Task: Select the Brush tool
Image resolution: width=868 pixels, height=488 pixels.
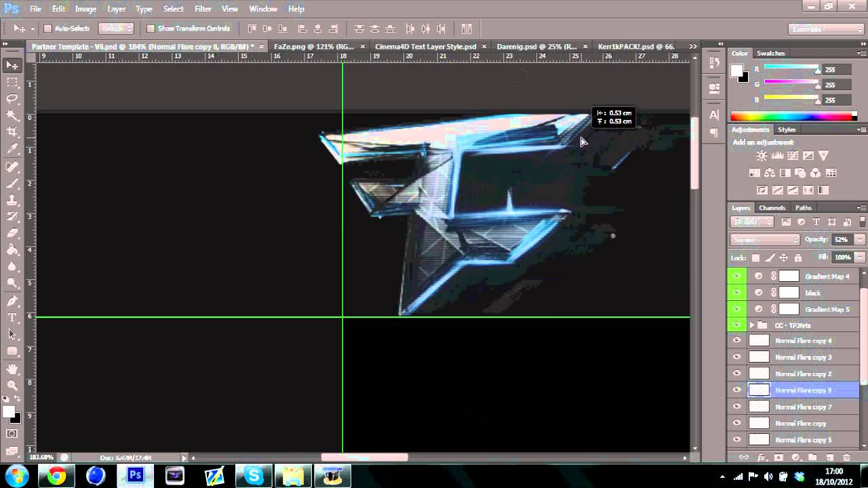Action: (x=12, y=184)
